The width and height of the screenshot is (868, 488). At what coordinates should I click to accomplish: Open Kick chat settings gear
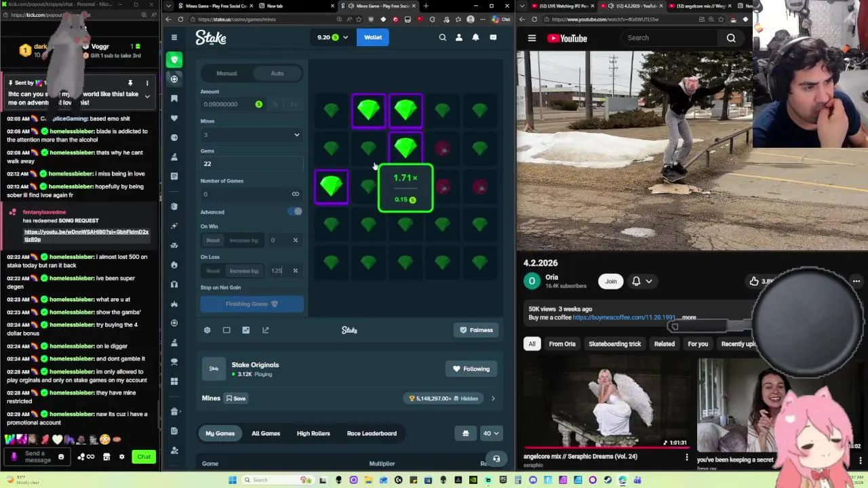(122, 457)
